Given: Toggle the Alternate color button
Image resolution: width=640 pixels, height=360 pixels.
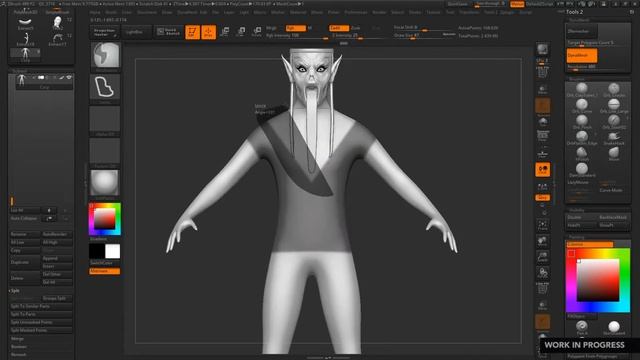Looking at the screenshot, I should coord(104,271).
